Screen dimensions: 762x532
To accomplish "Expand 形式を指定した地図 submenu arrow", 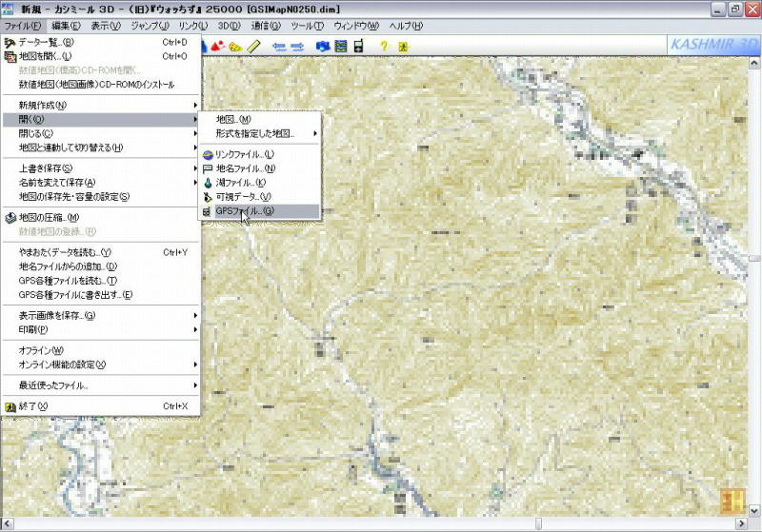I will coord(315,133).
